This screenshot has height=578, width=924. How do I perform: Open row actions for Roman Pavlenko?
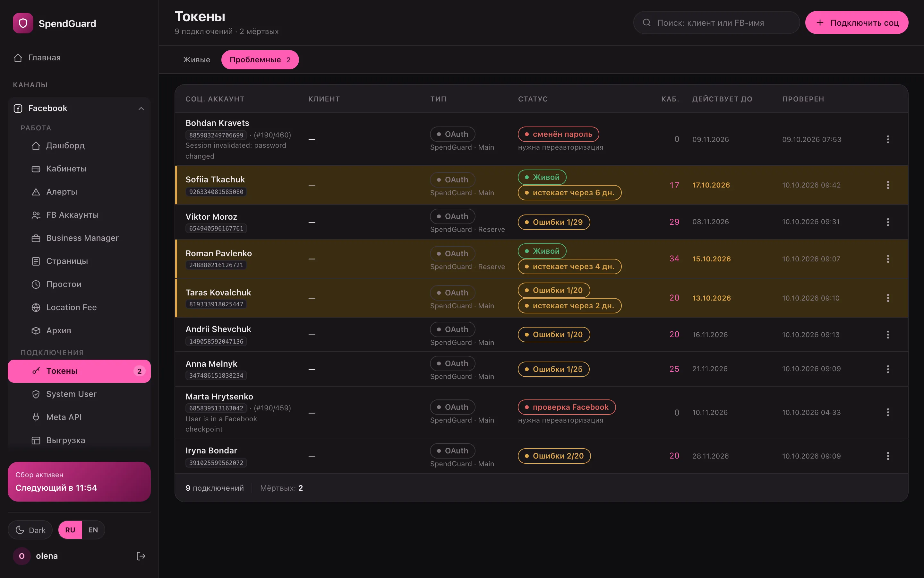coord(888,259)
